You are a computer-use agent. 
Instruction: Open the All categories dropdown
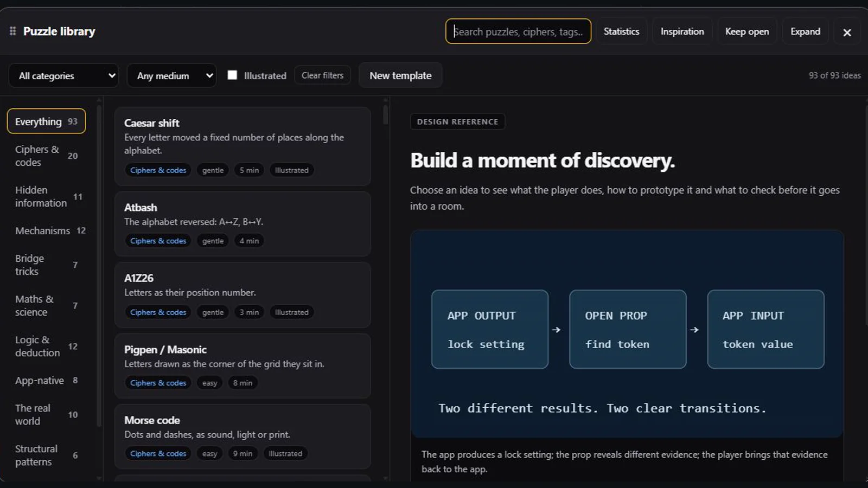point(63,75)
